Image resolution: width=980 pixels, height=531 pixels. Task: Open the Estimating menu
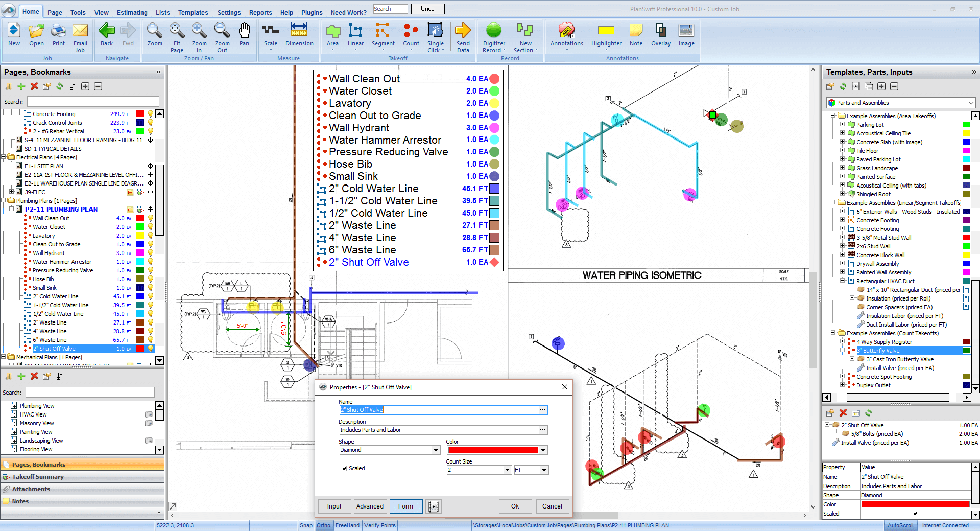[x=131, y=12]
